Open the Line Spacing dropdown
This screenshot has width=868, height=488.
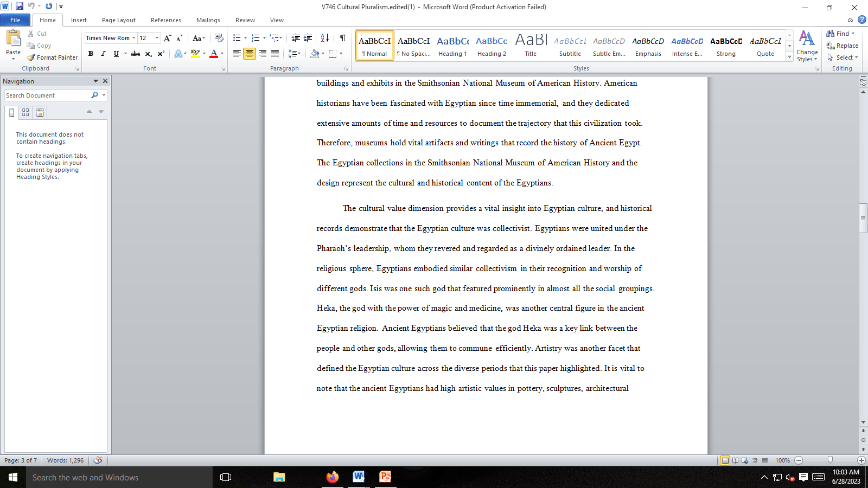click(295, 54)
